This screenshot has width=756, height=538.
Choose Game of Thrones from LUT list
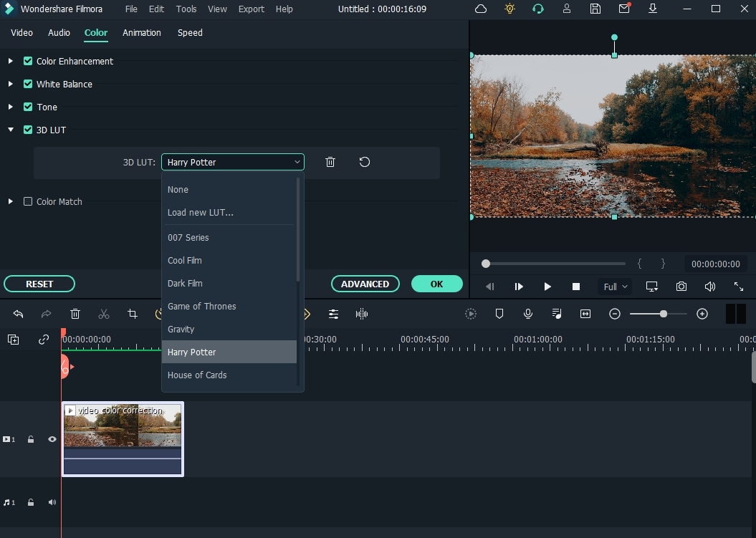pos(202,307)
